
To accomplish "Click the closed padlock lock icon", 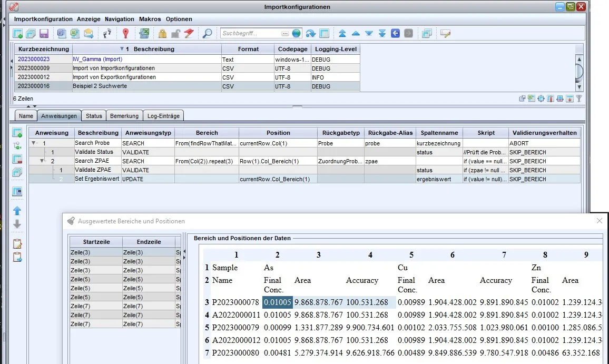I will coord(162,33).
